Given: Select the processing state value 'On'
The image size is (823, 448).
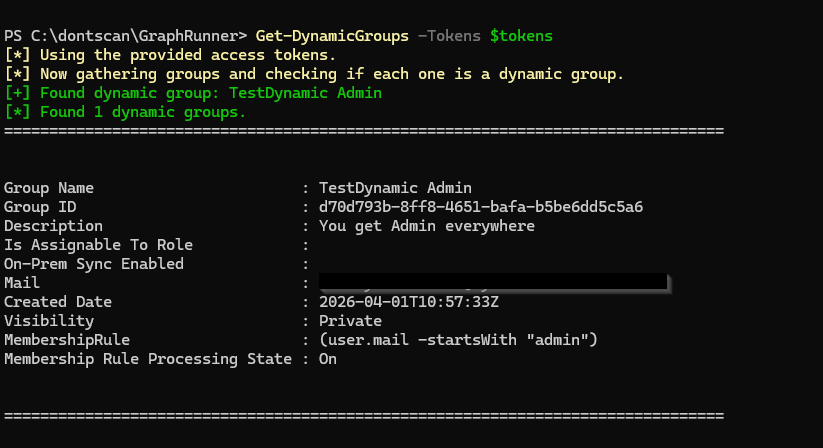Looking at the screenshot, I should [328, 359].
